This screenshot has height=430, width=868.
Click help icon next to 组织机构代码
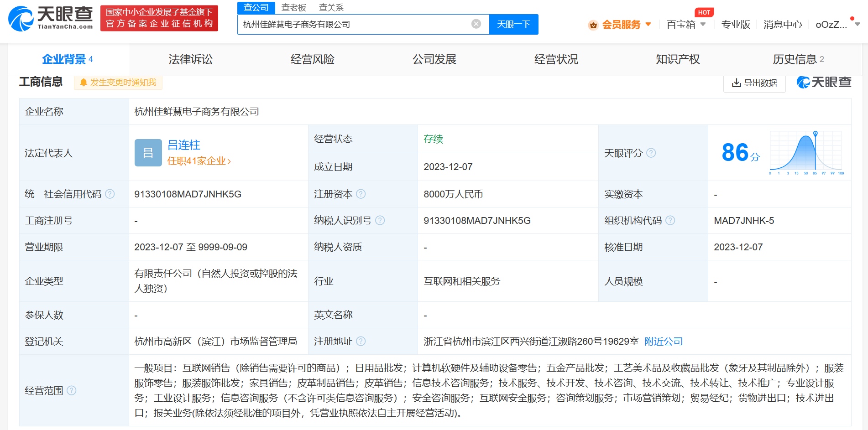pyautogui.click(x=670, y=221)
